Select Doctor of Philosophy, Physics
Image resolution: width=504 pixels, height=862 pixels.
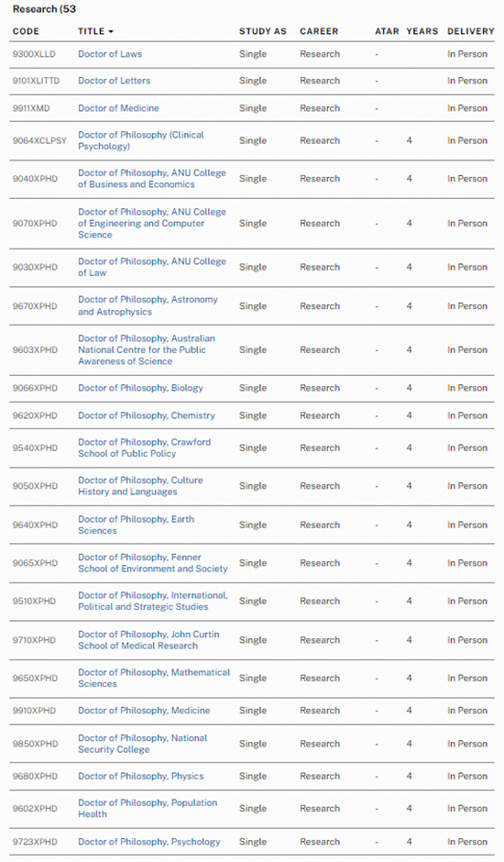[141, 776]
